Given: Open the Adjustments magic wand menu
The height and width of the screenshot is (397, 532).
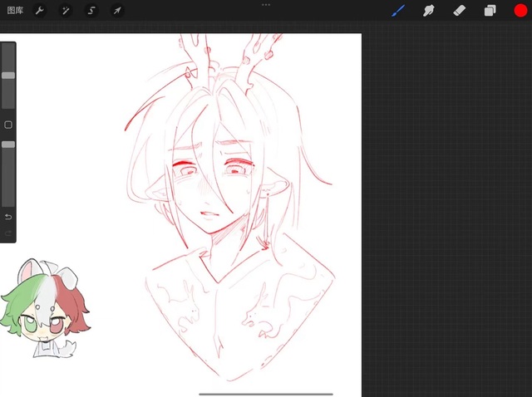Looking at the screenshot, I should click(x=66, y=11).
